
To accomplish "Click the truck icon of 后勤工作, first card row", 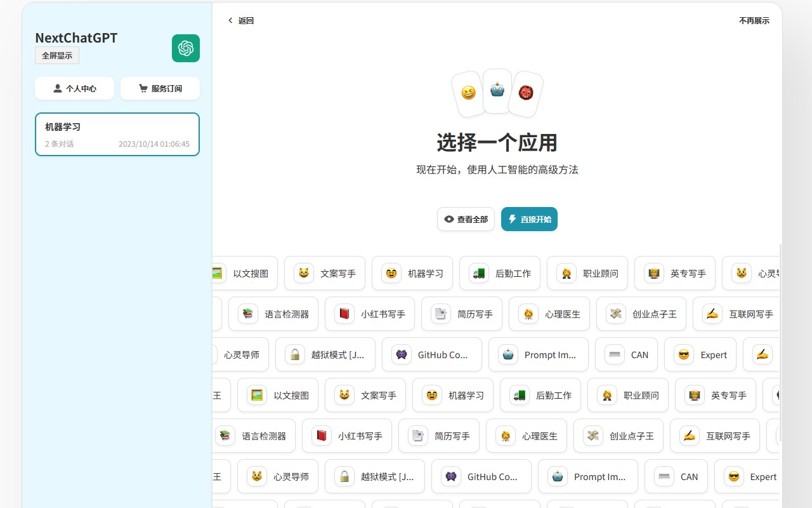I will 479,274.
